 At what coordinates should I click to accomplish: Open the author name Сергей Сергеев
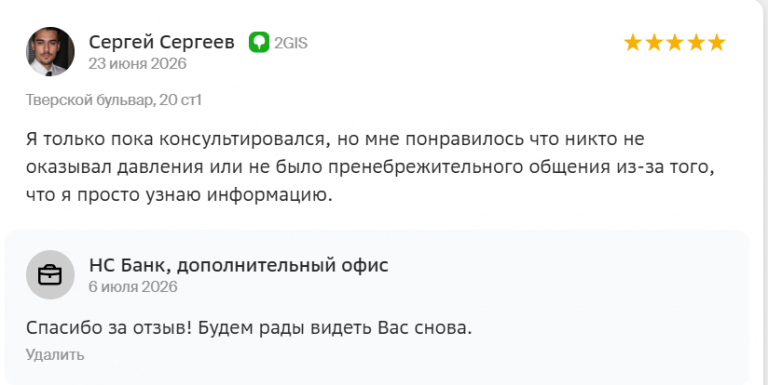[162, 43]
